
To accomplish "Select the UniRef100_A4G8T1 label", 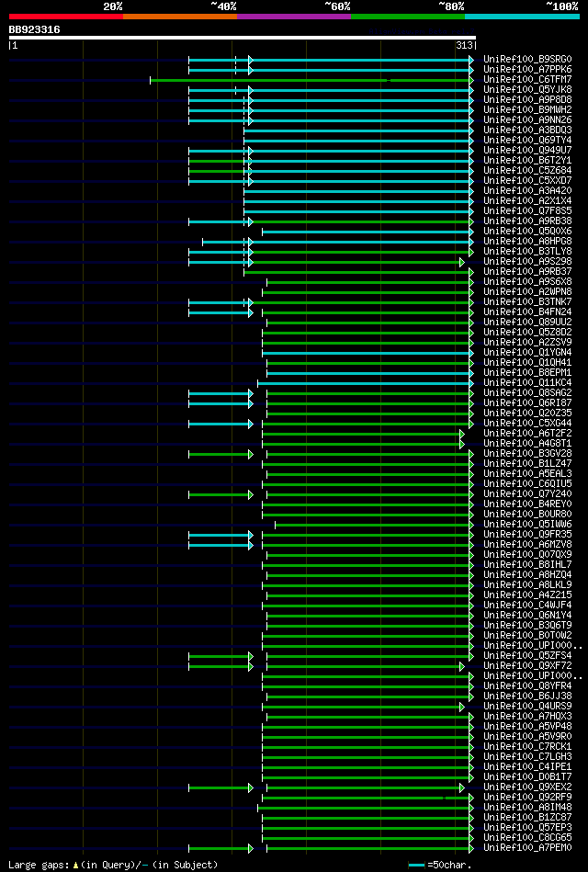I will [x=528, y=444].
